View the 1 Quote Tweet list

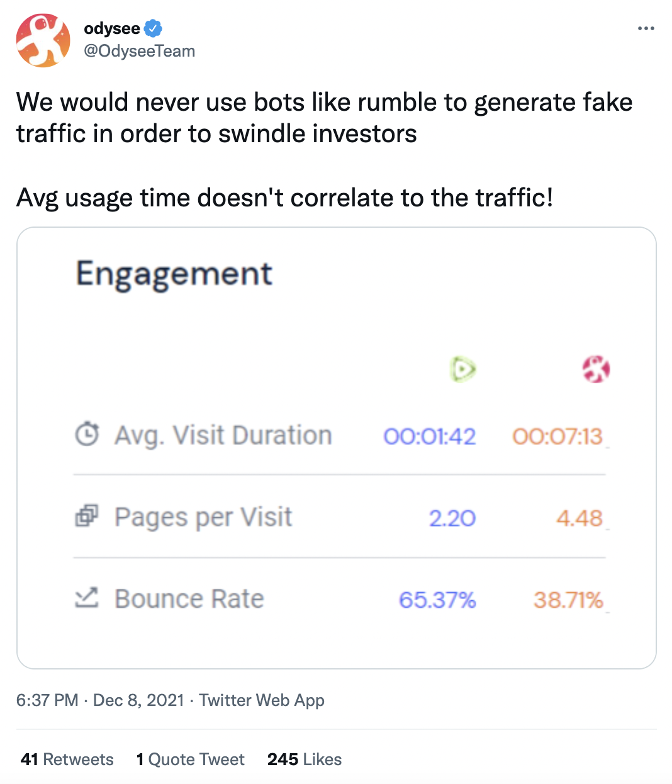(x=190, y=759)
